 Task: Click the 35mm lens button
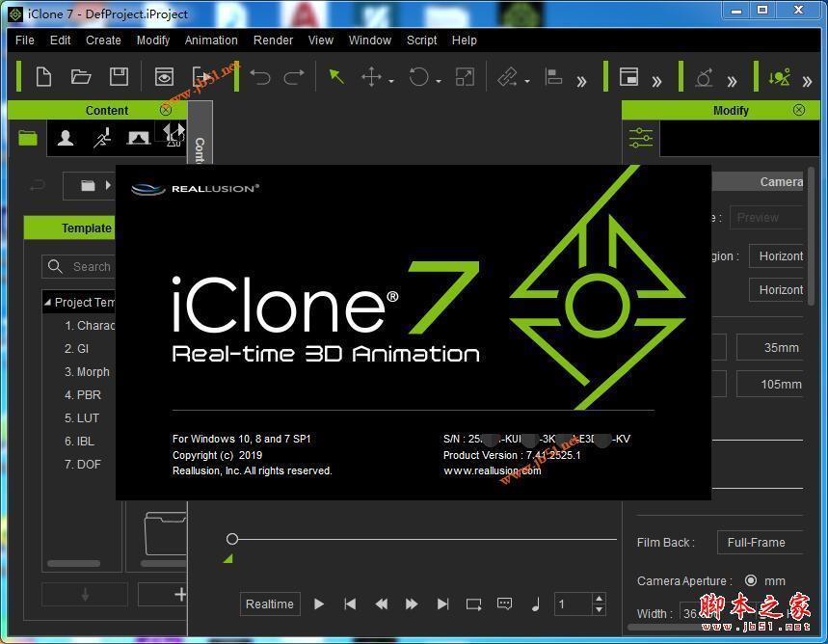tap(770, 348)
